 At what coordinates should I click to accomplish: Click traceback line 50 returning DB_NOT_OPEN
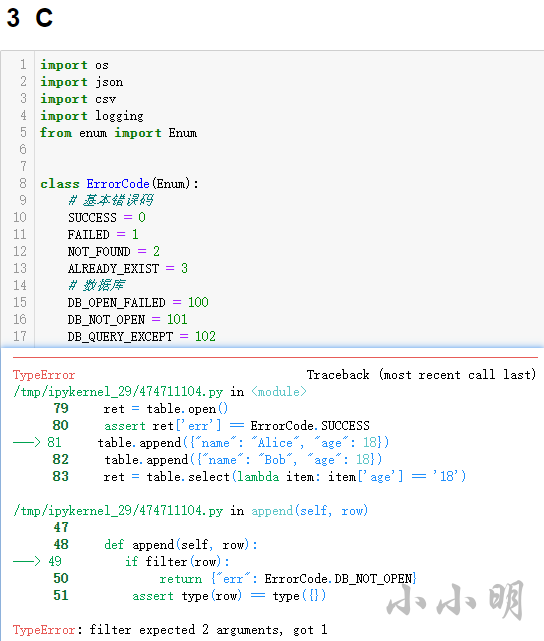click(x=235, y=578)
